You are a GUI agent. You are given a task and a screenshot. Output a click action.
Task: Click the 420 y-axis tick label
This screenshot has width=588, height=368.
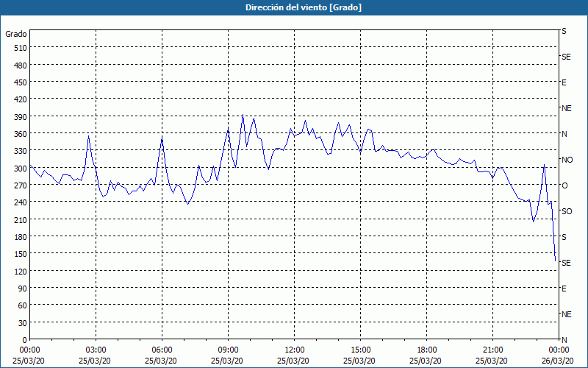pos(21,99)
